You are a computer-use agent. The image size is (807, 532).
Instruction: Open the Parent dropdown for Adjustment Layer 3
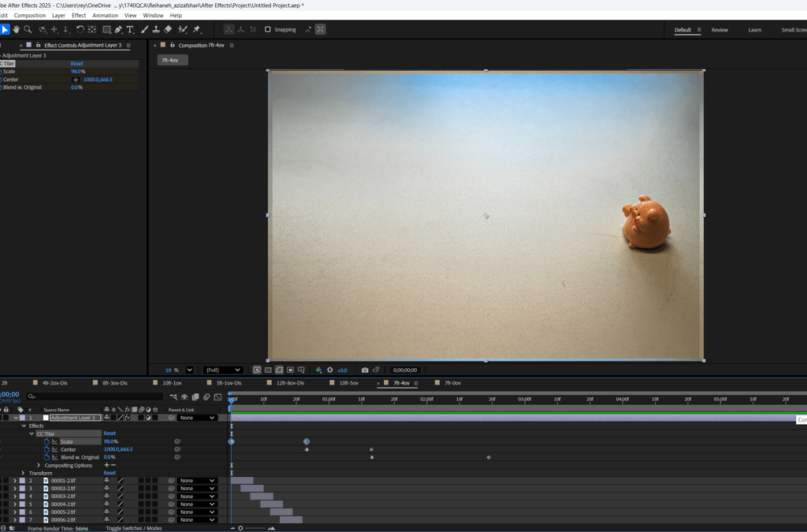tap(196, 418)
